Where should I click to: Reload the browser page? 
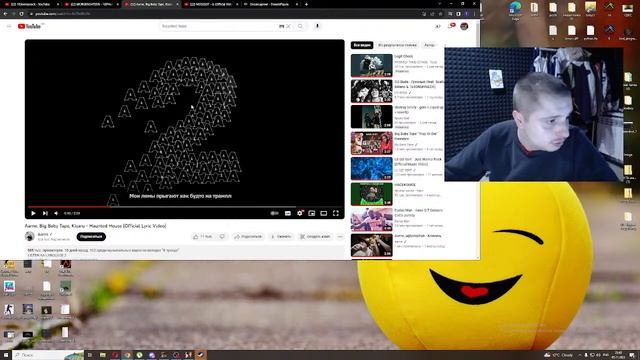(21, 13)
